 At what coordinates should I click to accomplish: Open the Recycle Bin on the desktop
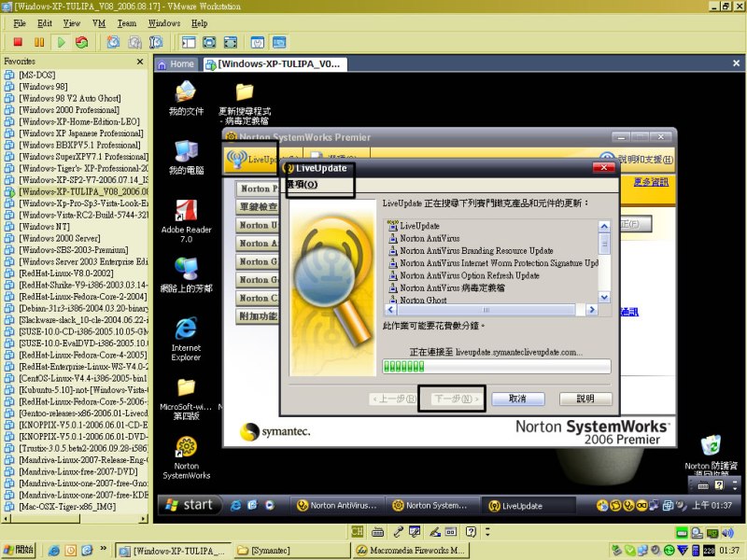(x=710, y=447)
